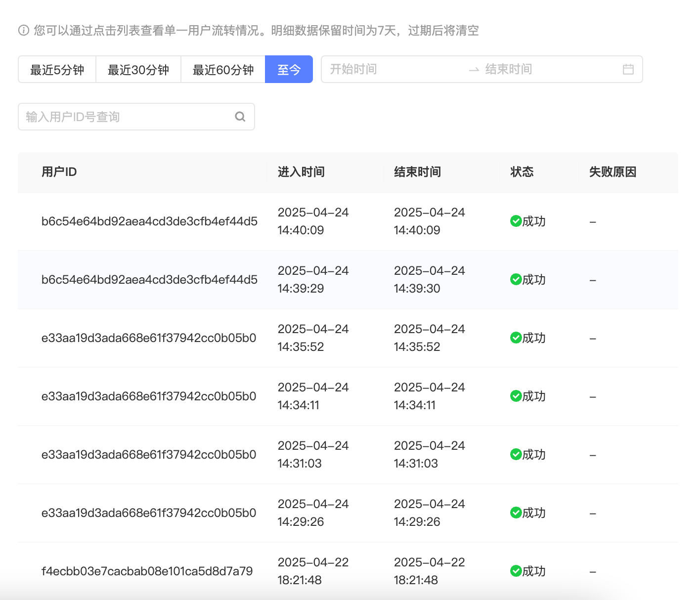Click the failure reason dash in the 14:34:11 row
This screenshot has height=600, width=700.
[x=593, y=397]
